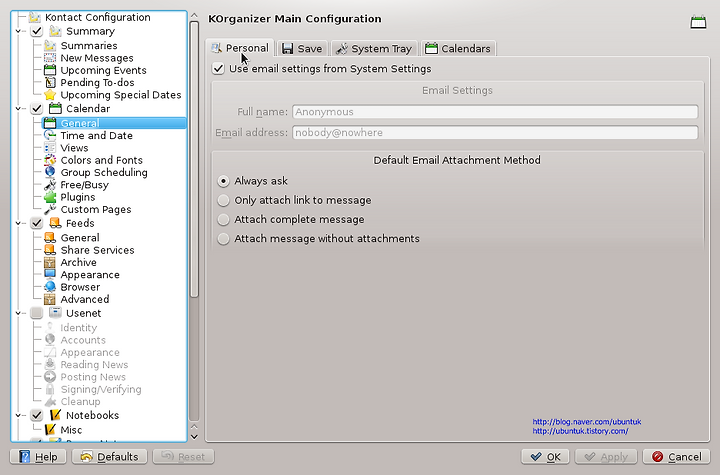Image resolution: width=720 pixels, height=475 pixels.
Task: Click the Feeds RSS icon in the tree
Action: coord(55,223)
